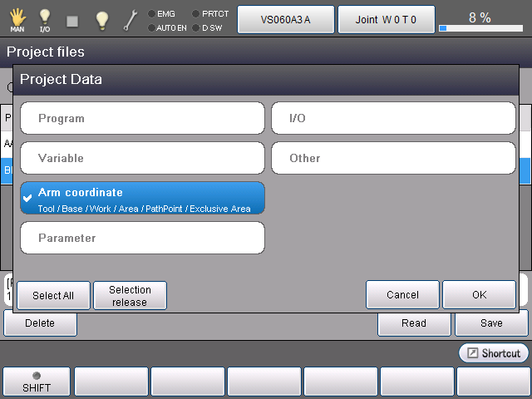Tick the Parameter data option
This screenshot has width=532, height=399.
(142, 238)
